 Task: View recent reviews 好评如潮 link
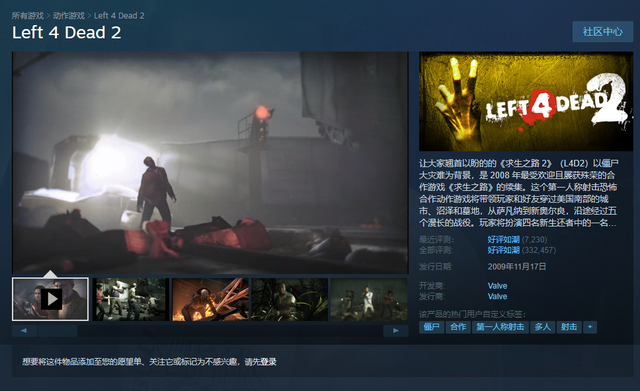coord(503,239)
